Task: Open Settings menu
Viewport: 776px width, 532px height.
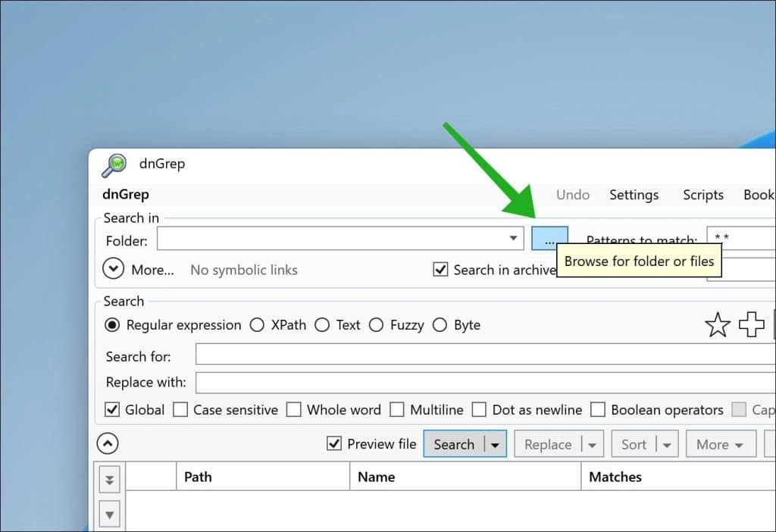Action: (x=634, y=195)
